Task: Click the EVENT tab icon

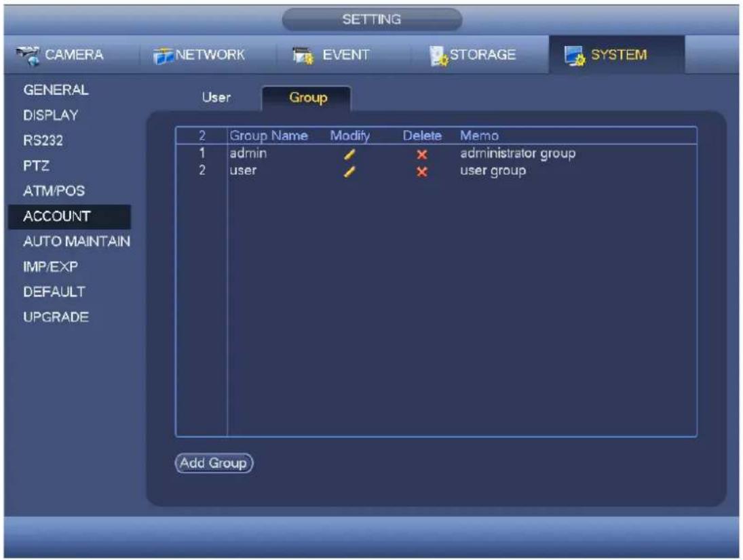Action: pos(303,56)
